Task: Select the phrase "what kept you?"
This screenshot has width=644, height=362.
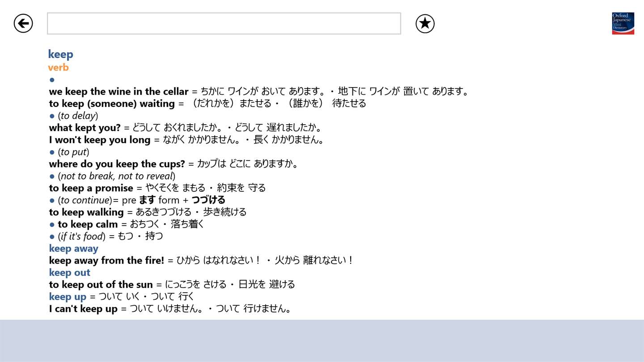Action: tap(85, 128)
